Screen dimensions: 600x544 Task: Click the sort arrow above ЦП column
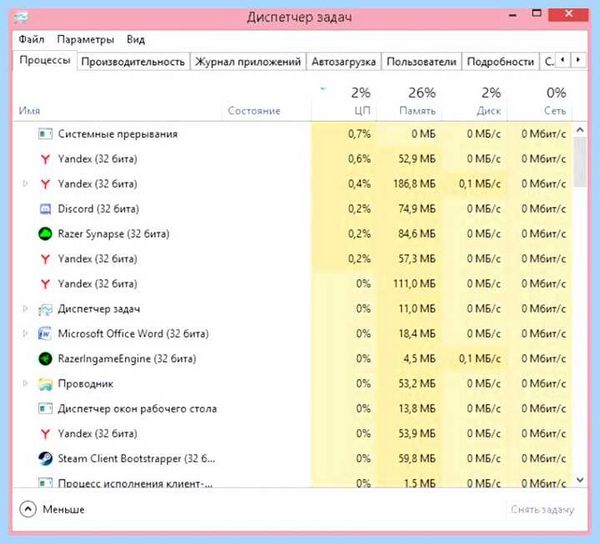click(x=323, y=89)
